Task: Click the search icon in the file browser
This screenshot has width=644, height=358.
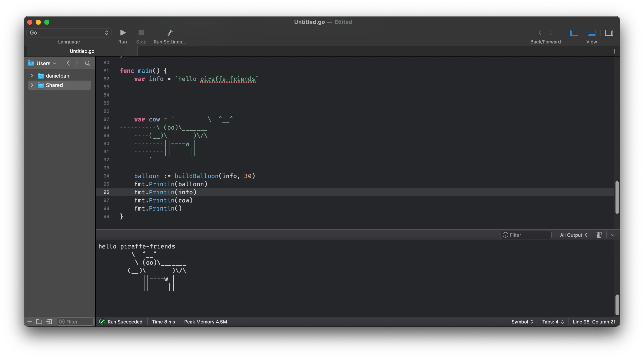Action: 87,63
